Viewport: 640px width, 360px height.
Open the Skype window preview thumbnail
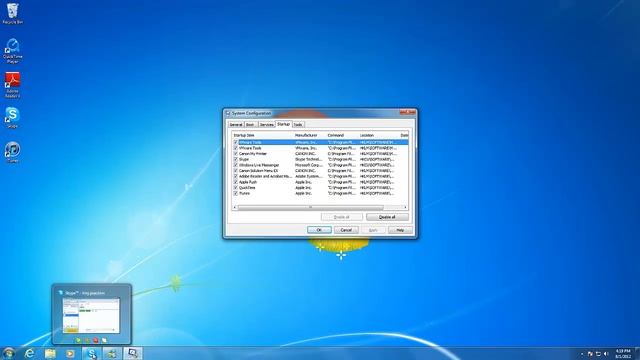tap(91, 316)
